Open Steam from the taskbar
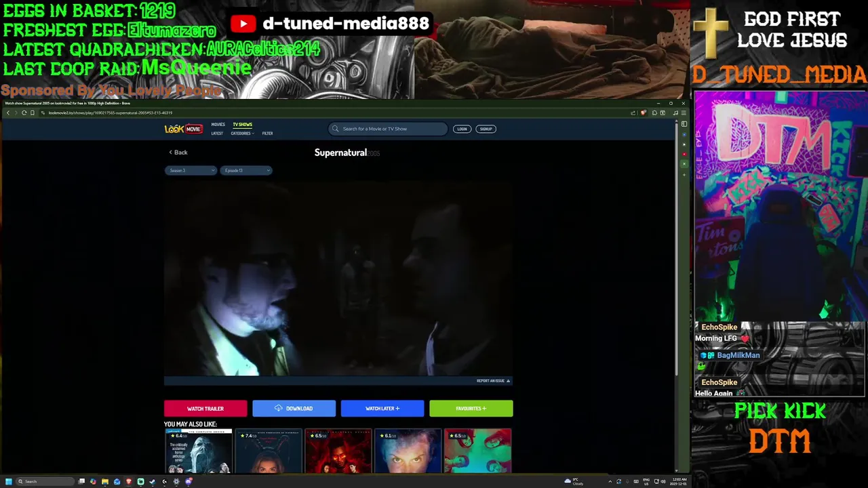Image resolution: width=868 pixels, height=488 pixels. point(152,481)
